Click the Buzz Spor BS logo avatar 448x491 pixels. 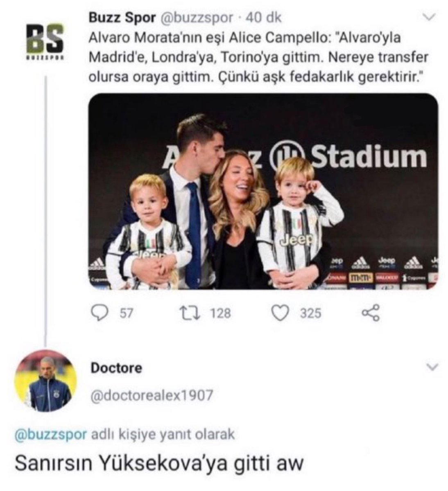click(45, 41)
